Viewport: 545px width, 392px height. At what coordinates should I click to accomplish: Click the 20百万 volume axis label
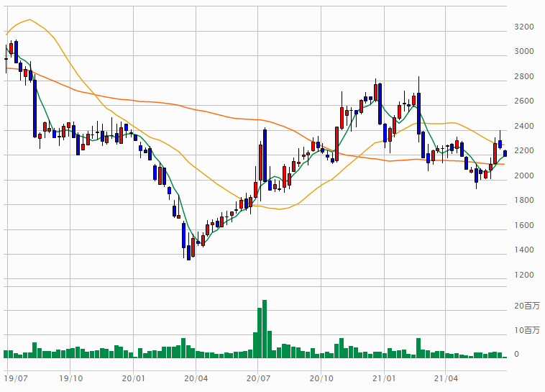pos(527,306)
